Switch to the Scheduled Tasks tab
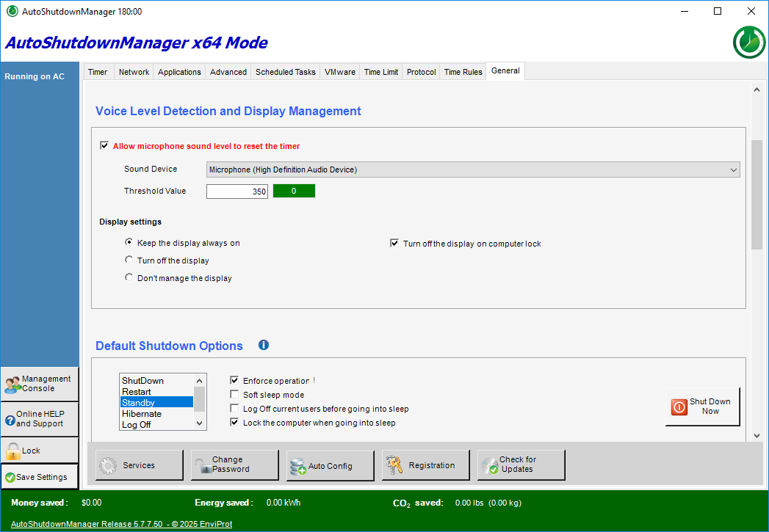This screenshot has width=769, height=532. tap(285, 72)
